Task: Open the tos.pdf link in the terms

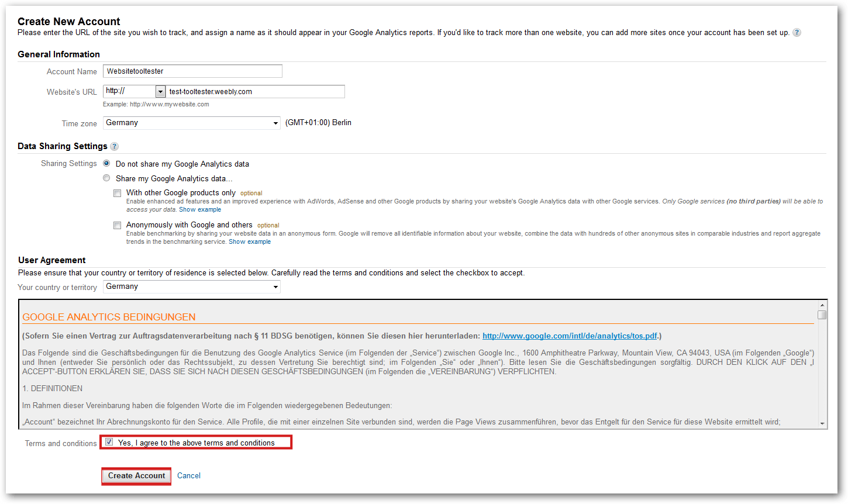Action: pos(570,336)
